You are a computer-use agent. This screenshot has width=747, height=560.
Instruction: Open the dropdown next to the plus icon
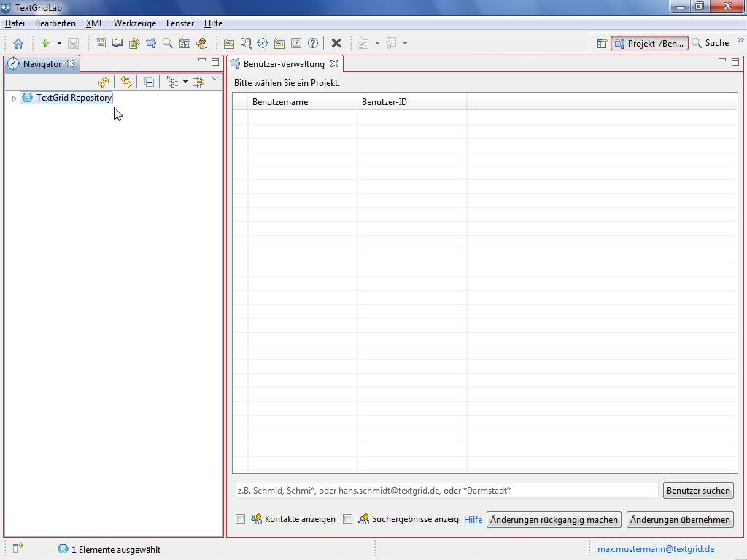60,44
